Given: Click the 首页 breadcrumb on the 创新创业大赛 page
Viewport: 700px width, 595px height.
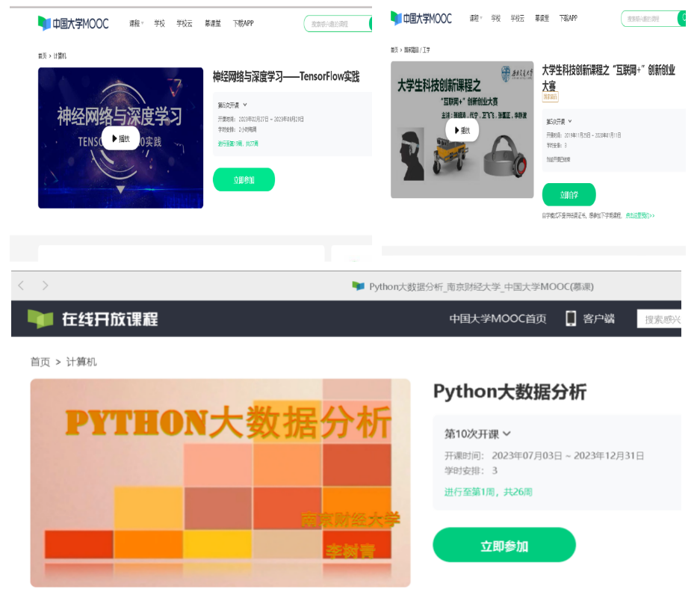Looking at the screenshot, I should coord(394,50).
